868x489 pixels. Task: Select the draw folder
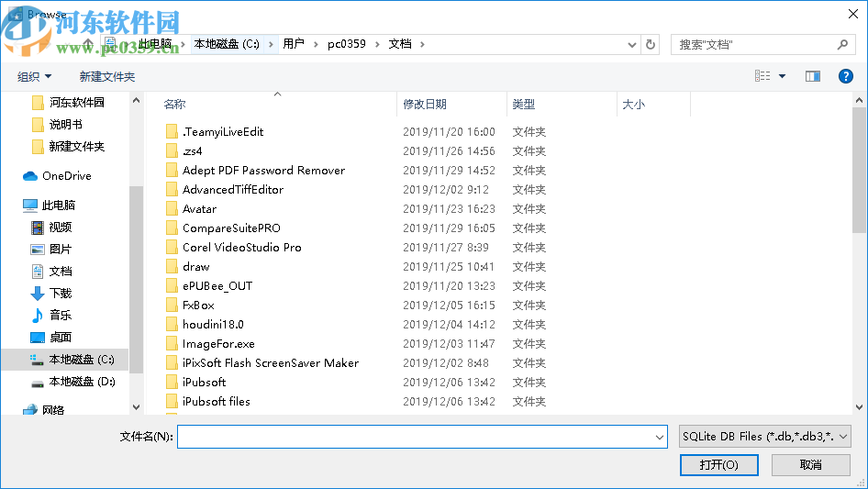click(x=188, y=267)
